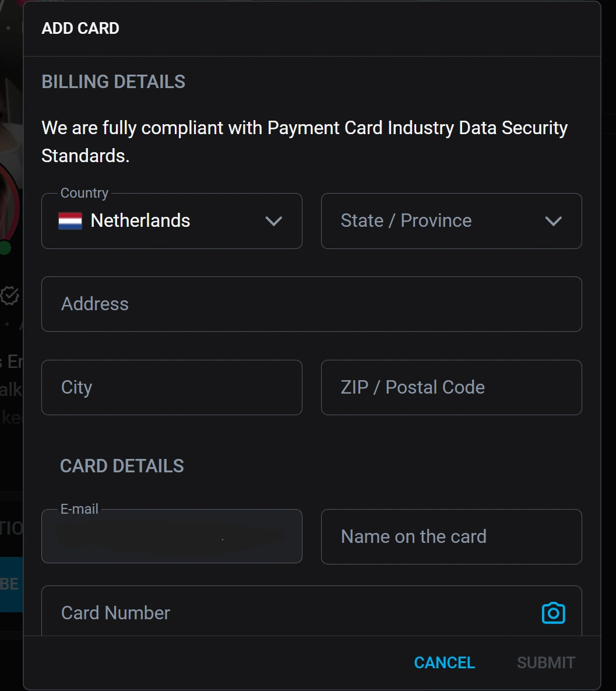Click the E-mail input field
The height and width of the screenshot is (691, 616).
point(171,536)
